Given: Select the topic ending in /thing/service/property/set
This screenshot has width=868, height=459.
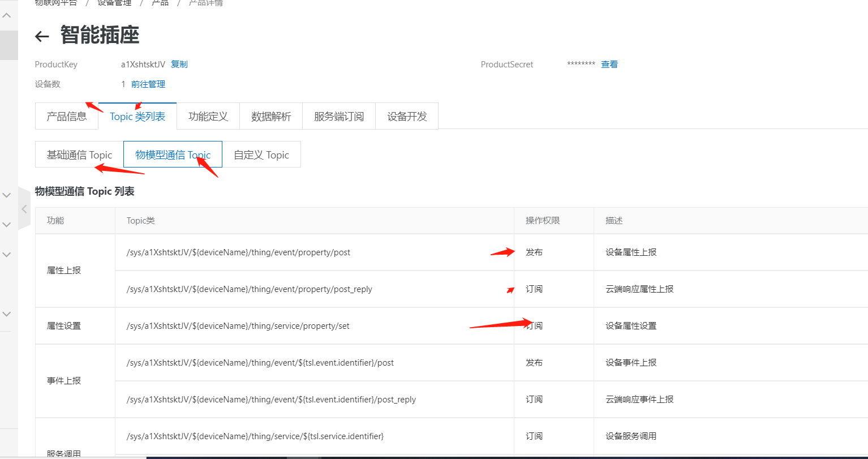Looking at the screenshot, I should pyautogui.click(x=238, y=326).
